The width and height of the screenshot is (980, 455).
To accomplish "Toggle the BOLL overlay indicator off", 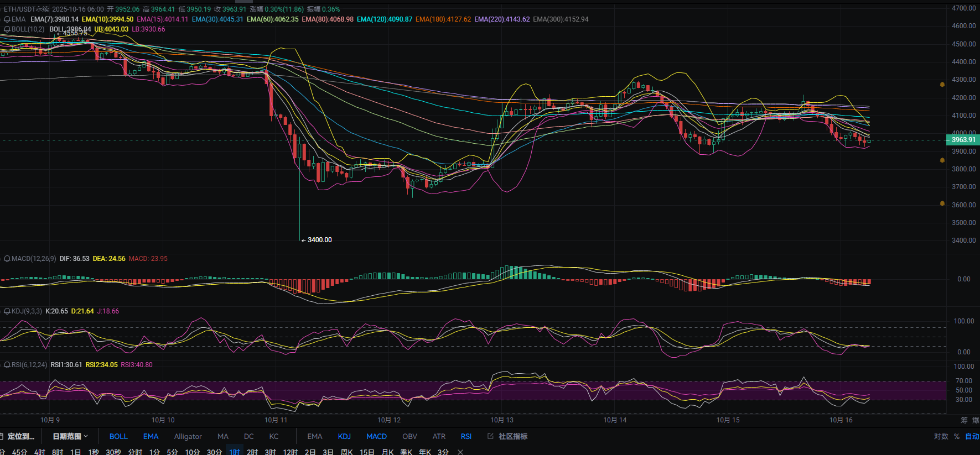I will coord(118,436).
